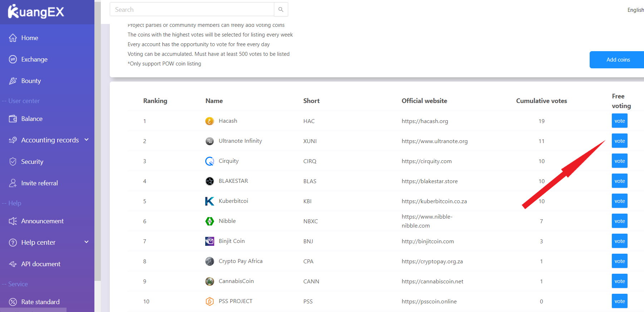This screenshot has height=312, width=644.
Task: Click the Exchange swap icon
Action: [x=13, y=59]
